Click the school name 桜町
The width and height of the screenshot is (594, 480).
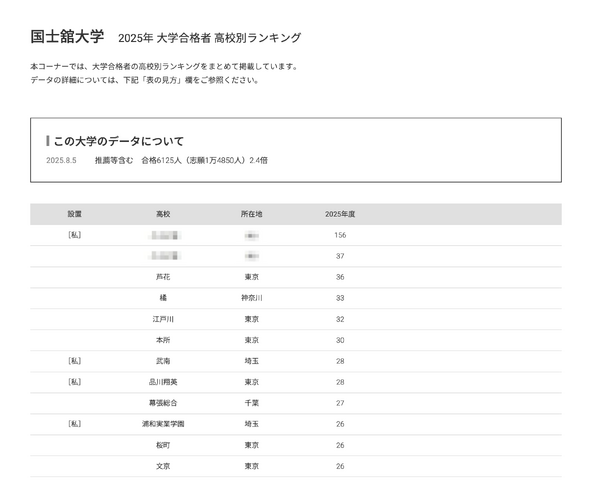tap(163, 445)
